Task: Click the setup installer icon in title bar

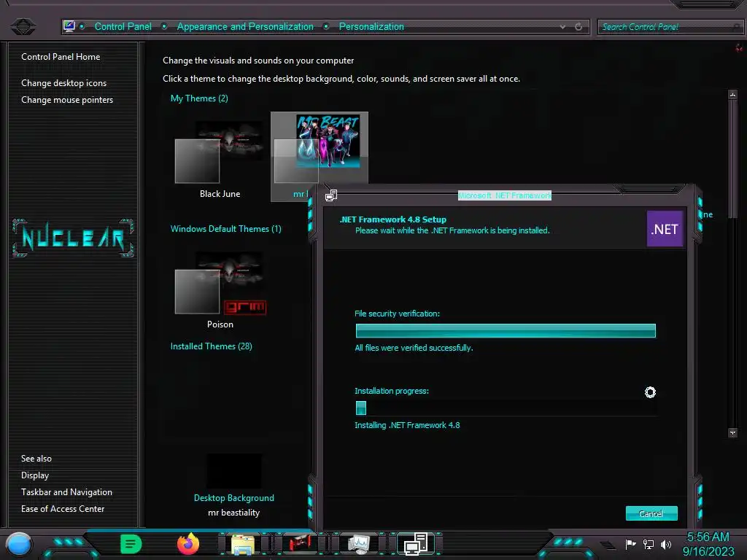Action: point(331,195)
